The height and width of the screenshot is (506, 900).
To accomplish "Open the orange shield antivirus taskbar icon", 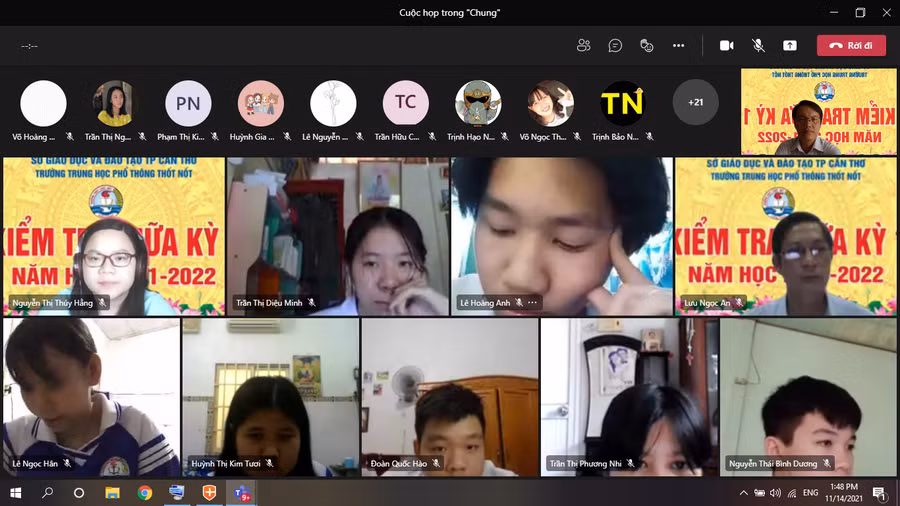I will point(209,493).
